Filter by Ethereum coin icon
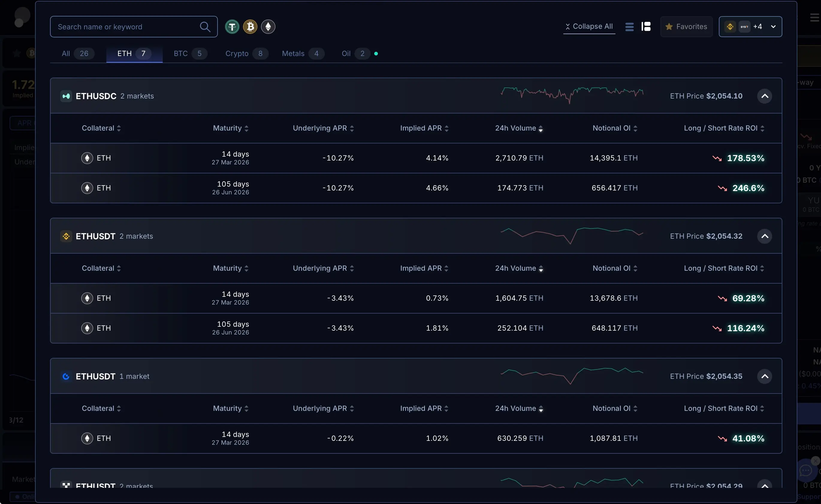 (x=268, y=27)
